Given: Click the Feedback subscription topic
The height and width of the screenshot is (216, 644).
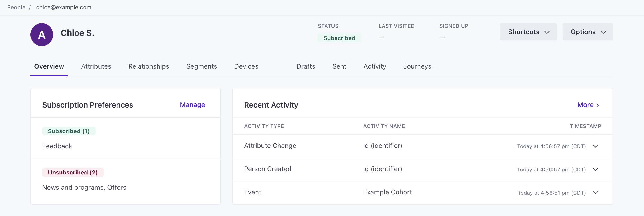Looking at the screenshot, I should (57, 146).
